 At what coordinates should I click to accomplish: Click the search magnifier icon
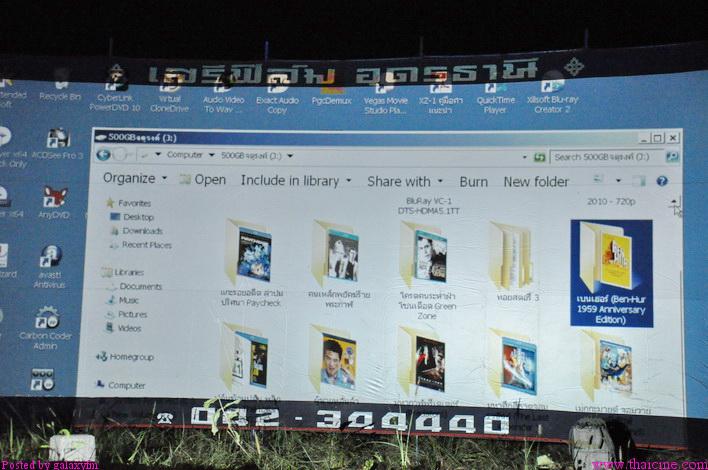coord(672,157)
